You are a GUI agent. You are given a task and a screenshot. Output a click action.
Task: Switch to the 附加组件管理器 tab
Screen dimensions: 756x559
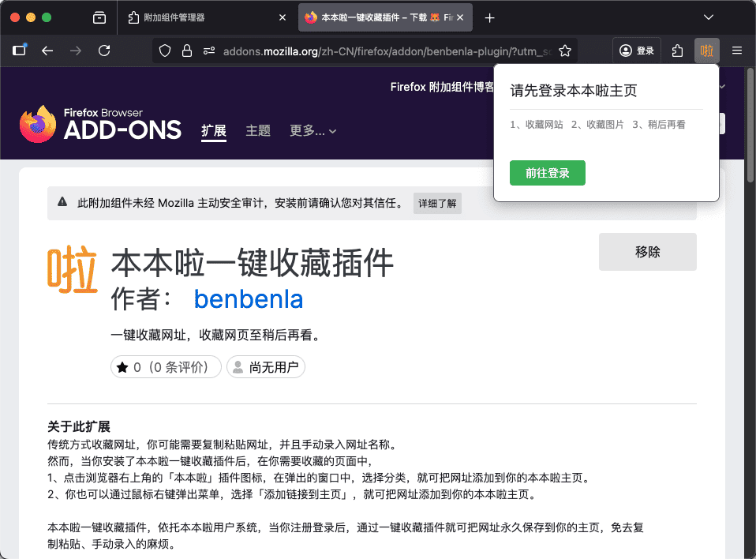click(204, 17)
